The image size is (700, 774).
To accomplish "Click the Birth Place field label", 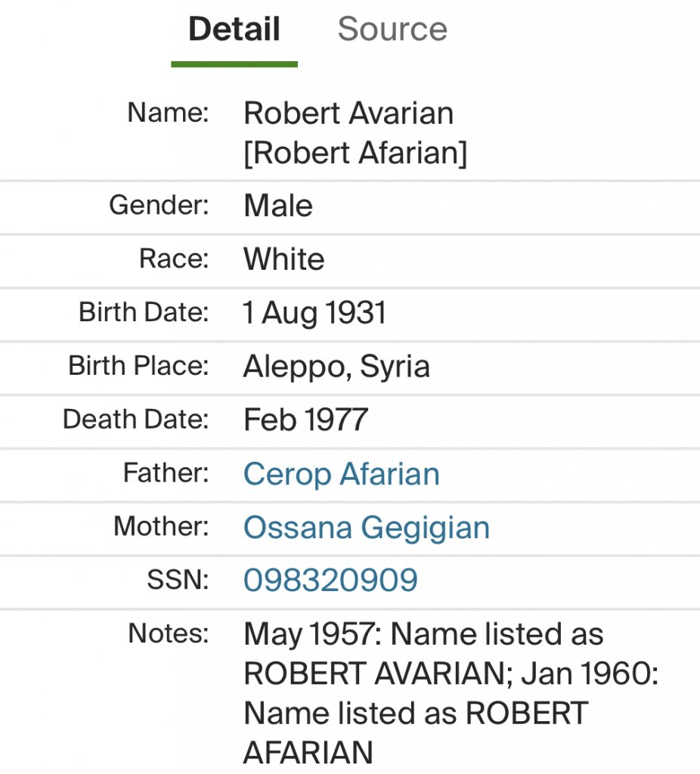I will click(138, 366).
